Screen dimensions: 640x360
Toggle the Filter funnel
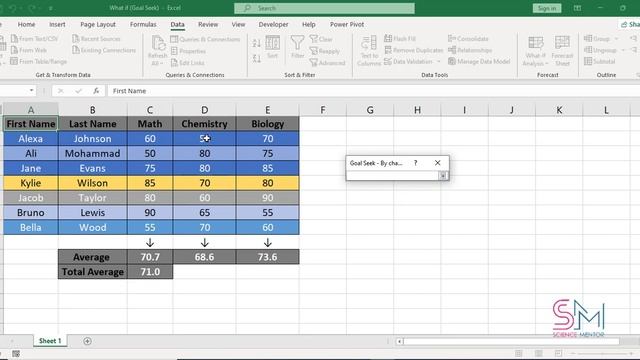click(x=298, y=47)
